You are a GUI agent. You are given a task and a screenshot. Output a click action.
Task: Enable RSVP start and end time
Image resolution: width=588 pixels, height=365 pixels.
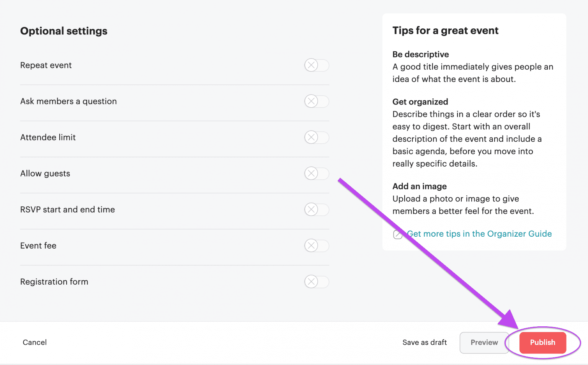coord(317,210)
